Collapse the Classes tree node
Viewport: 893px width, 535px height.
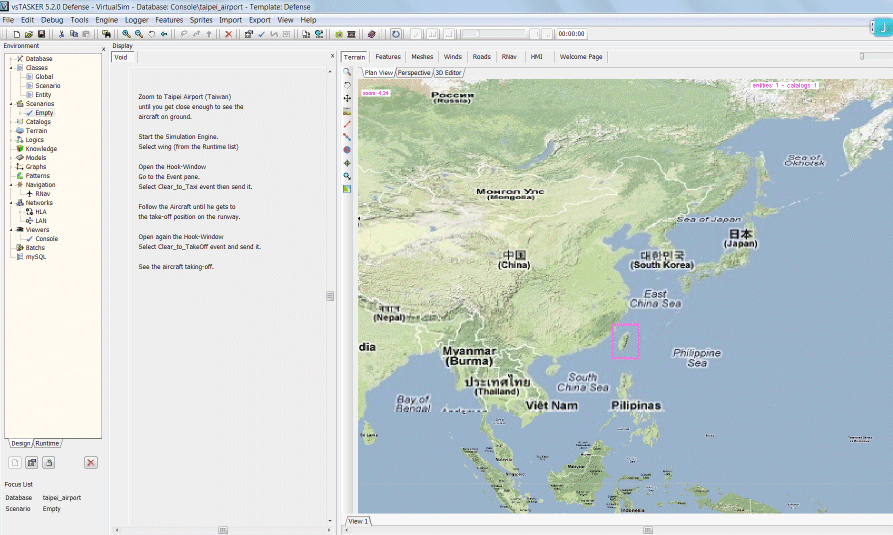(11, 68)
